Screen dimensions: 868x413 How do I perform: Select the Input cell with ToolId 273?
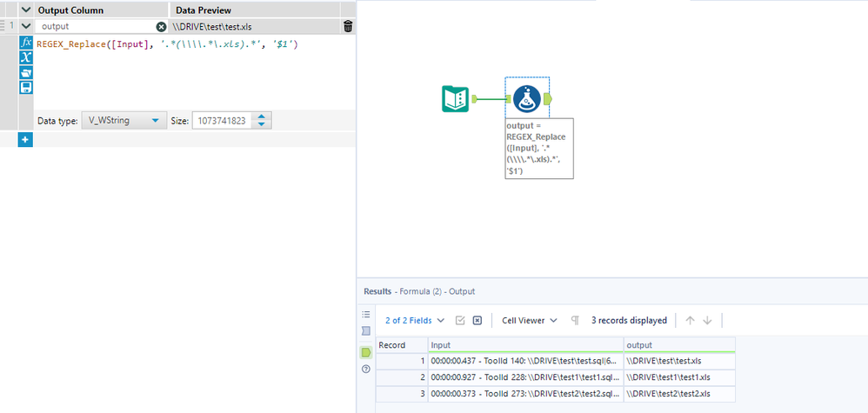pyautogui.click(x=526, y=394)
